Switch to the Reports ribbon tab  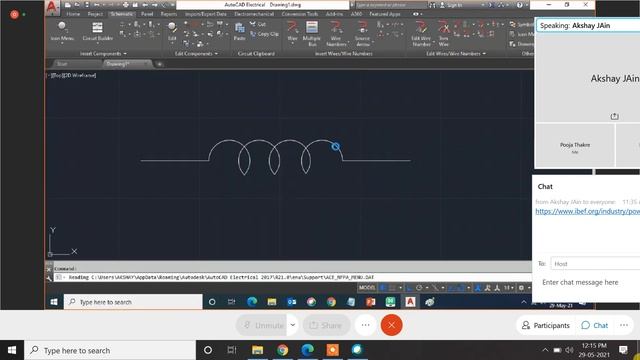pyautogui.click(x=169, y=14)
